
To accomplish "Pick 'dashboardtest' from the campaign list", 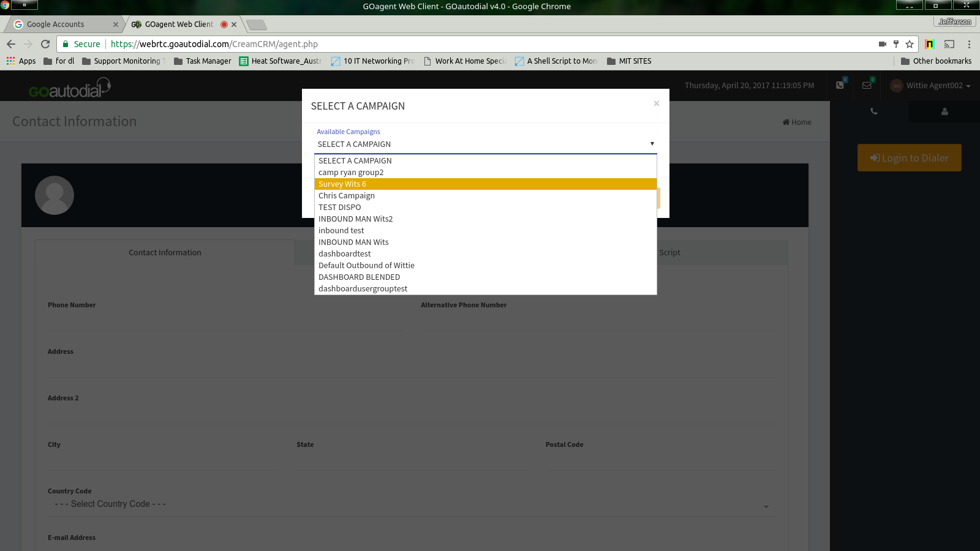I will coord(486,254).
